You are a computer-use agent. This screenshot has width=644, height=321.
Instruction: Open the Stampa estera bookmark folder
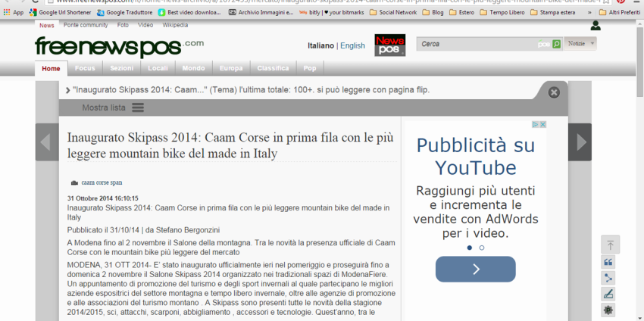[x=553, y=12]
